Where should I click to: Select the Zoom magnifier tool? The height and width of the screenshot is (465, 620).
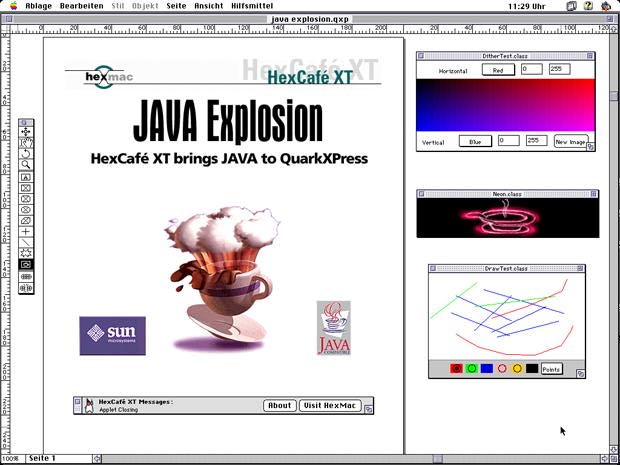(26, 165)
